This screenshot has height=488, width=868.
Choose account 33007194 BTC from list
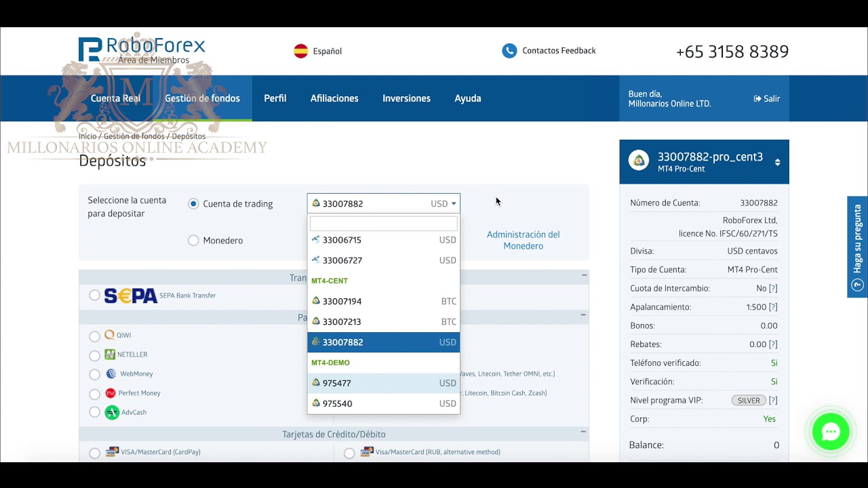(383, 301)
